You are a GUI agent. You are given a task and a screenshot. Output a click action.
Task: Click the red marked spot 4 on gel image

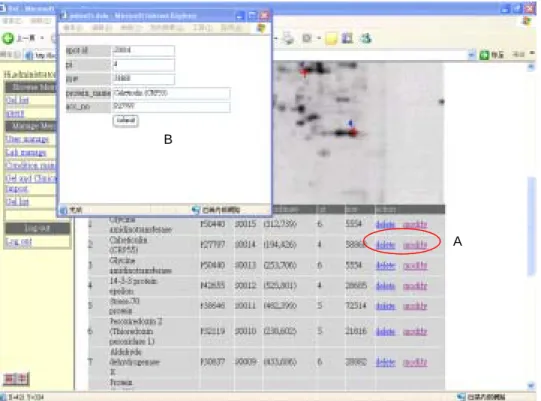[352, 132]
